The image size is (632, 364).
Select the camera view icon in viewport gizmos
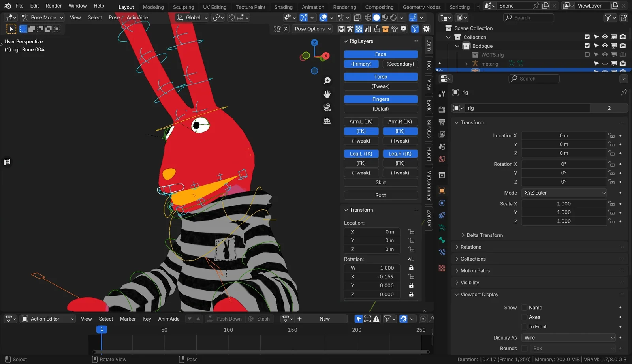(327, 107)
